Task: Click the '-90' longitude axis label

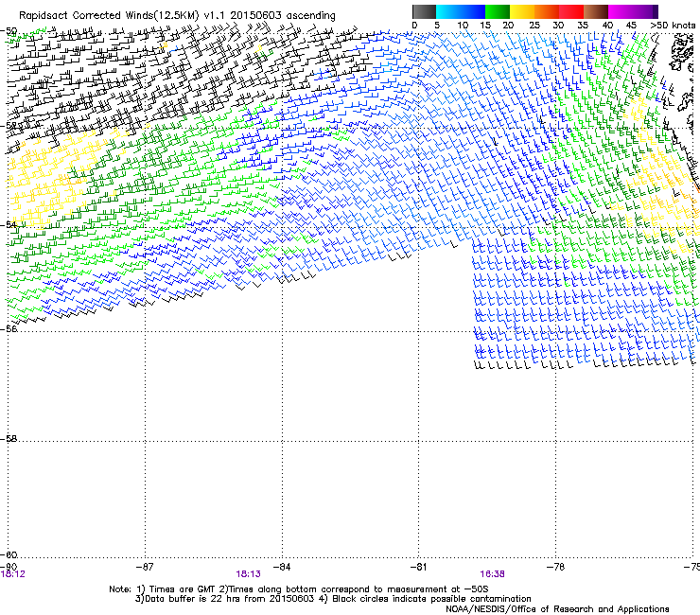Action: pos(9,567)
